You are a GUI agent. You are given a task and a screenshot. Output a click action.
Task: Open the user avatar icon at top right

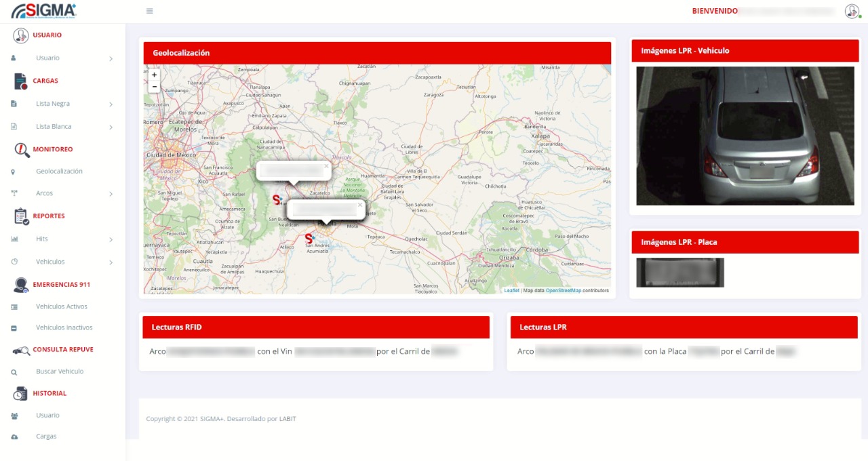click(852, 11)
